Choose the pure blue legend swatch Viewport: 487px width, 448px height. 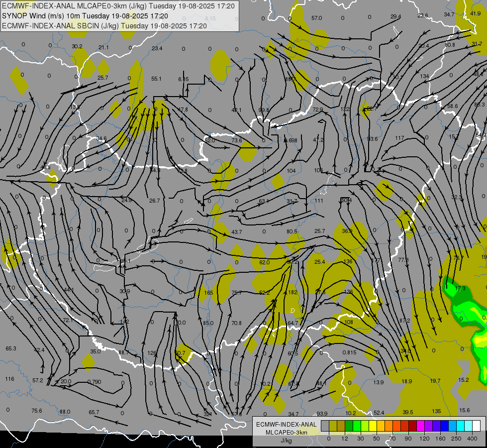click(444, 426)
